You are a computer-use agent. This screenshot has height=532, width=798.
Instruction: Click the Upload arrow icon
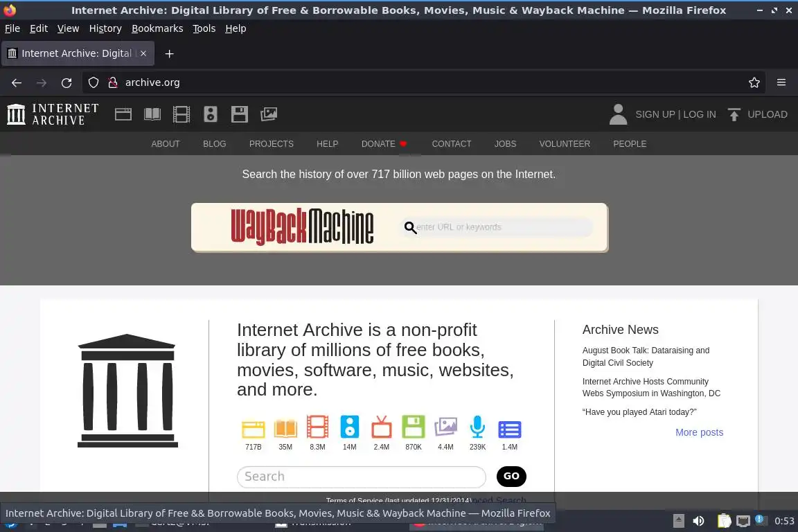point(734,114)
